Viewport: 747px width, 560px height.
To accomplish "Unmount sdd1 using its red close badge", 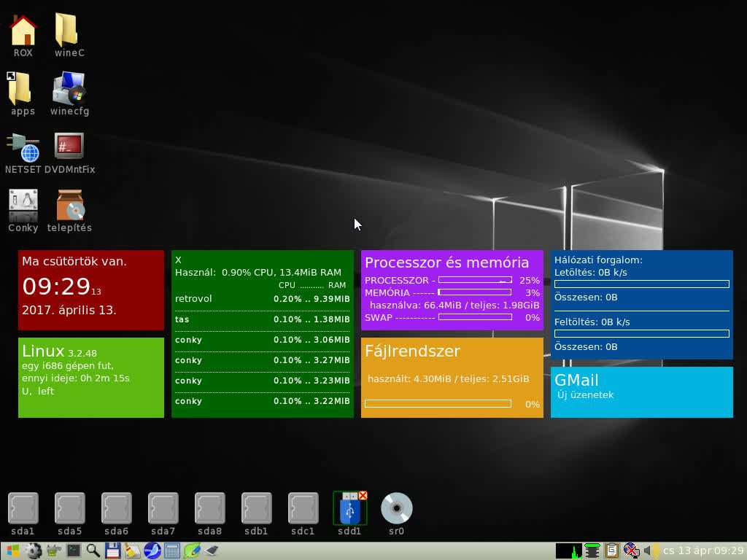I will [x=363, y=496].
